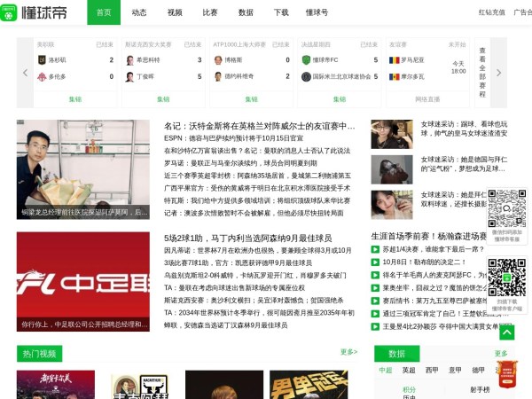The height and width of the screenshot is (399, 532).
Task: Click the 丁俊晖 player avatar
Action: tap(130, 76)
